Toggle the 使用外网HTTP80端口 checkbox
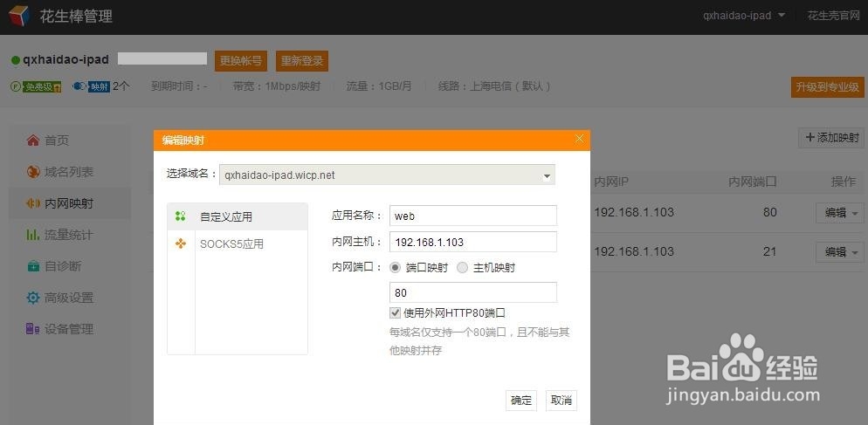Image resolution: width=868 pixels, height=425 pixels. 395,313
